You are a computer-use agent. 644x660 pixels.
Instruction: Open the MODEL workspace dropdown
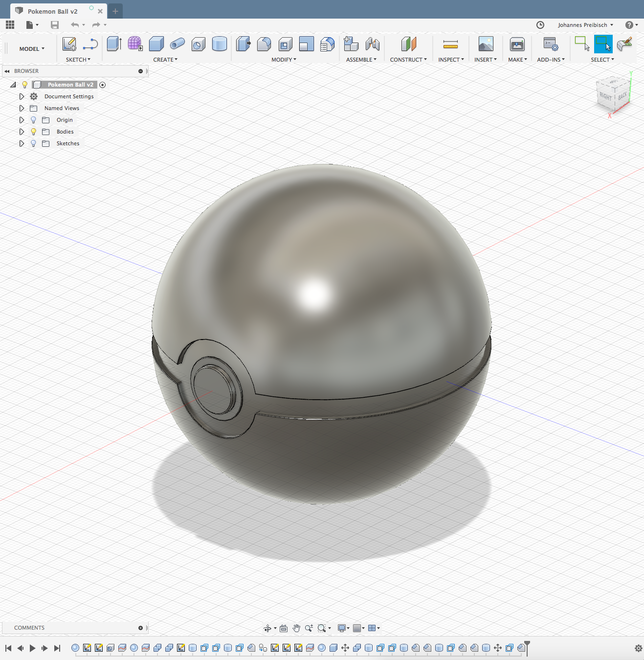[32, 49]
